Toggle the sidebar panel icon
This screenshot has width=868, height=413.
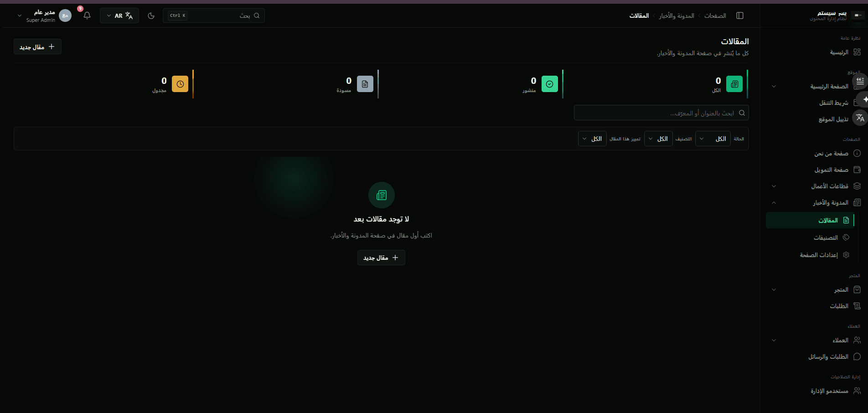740,15
